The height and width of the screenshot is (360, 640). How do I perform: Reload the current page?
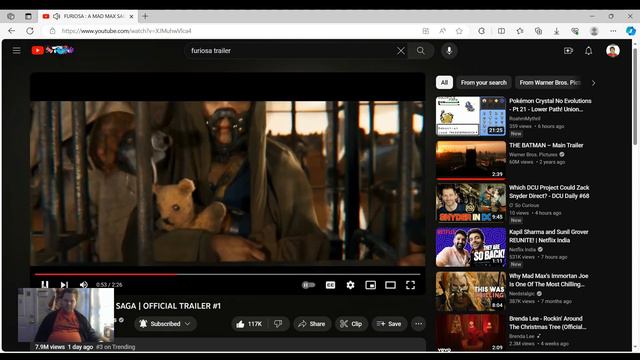tap(30, 31)
